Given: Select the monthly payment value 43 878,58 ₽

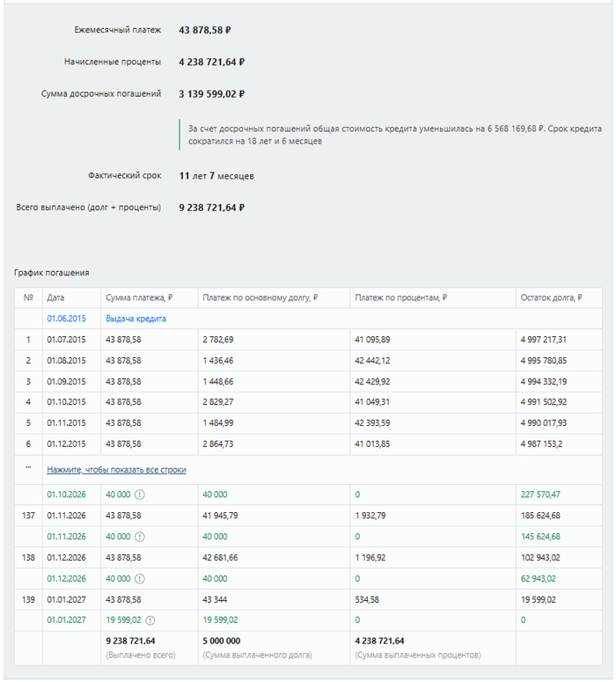Looking at the screenshot, I should pos(205,30).
